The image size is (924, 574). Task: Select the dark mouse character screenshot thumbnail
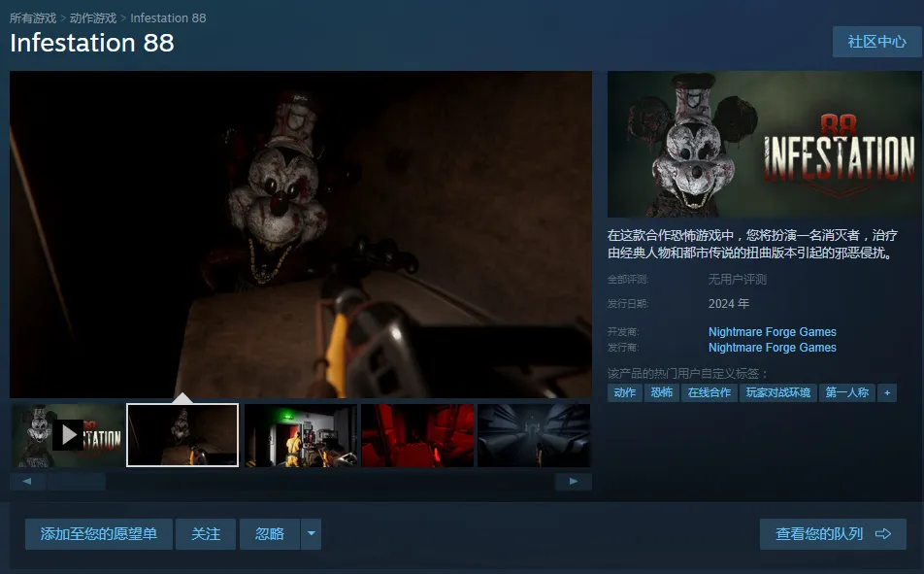pyautogui.click(x=182, y=435)
